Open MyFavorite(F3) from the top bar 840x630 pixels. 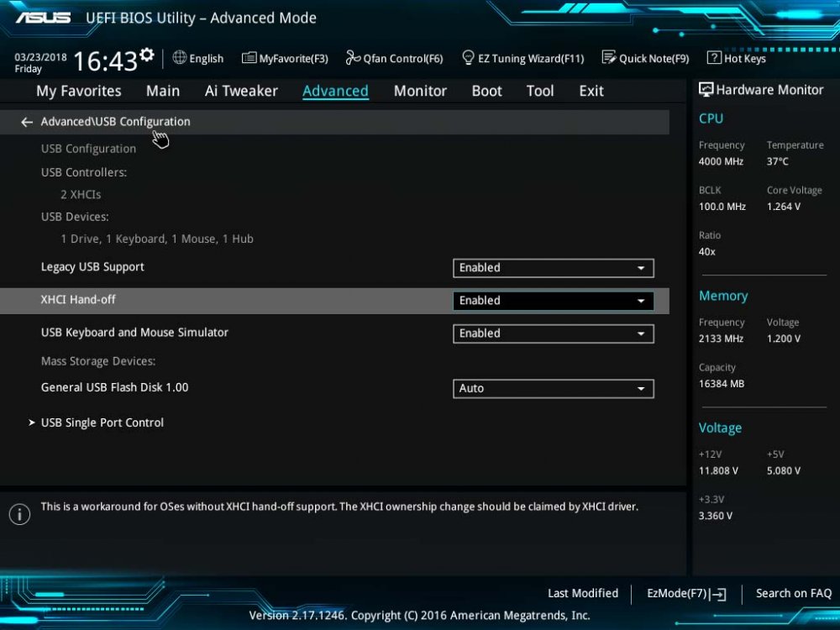pyautogui.click(x=285, y=58)
